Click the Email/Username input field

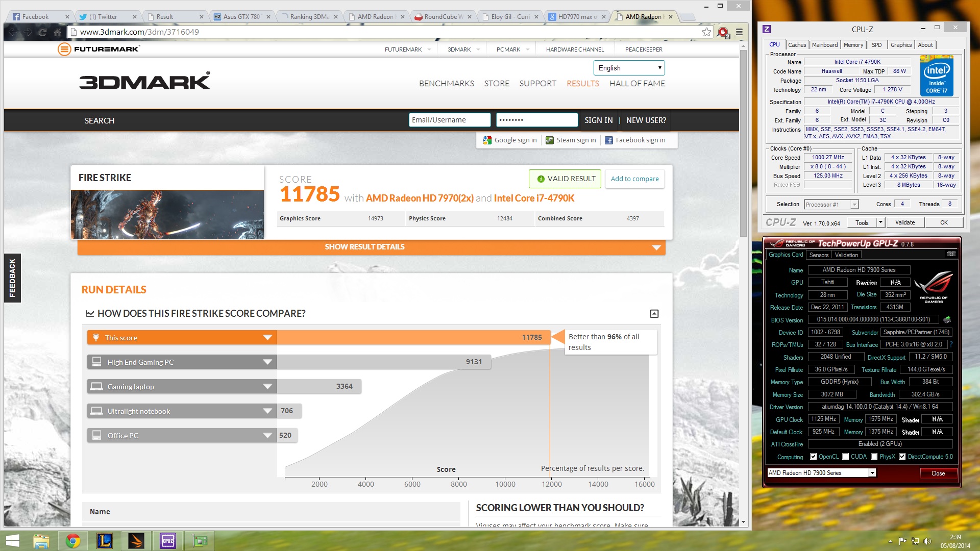[449, 120]
